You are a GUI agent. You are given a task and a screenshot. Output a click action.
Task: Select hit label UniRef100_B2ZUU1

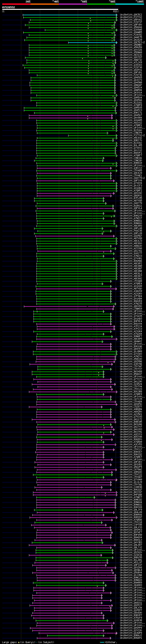click(x=131, y=103)
